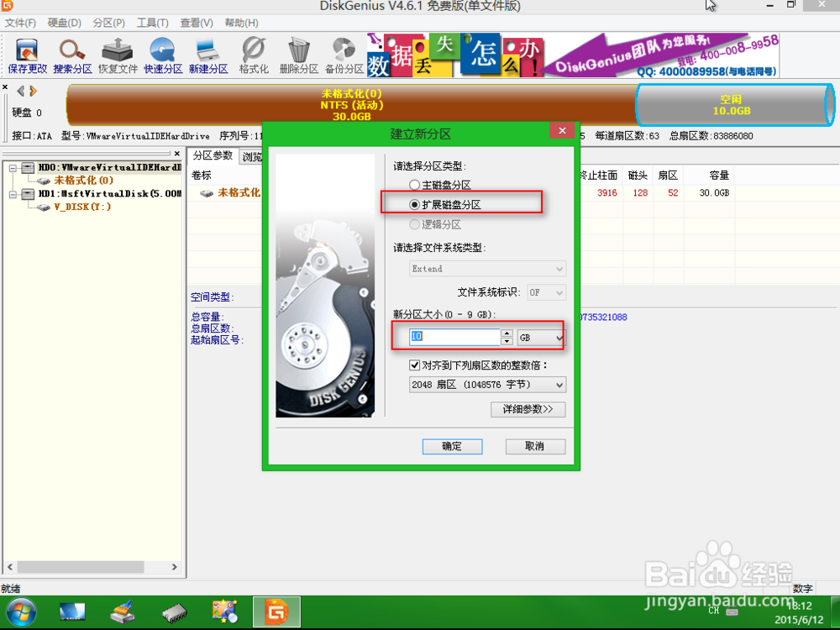Open the monitor icon in taskbar
This screenshot has width=840, height=630.
pos(71,612)
